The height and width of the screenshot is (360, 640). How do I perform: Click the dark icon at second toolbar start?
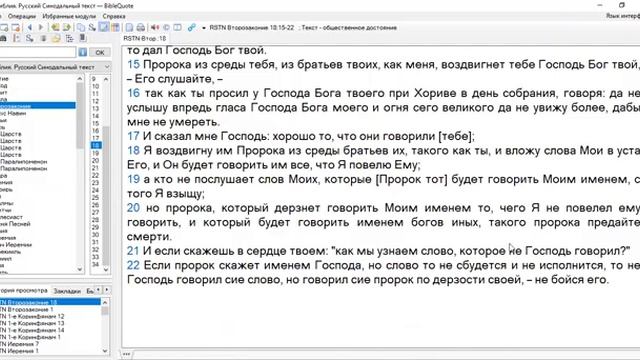point(3,38)
